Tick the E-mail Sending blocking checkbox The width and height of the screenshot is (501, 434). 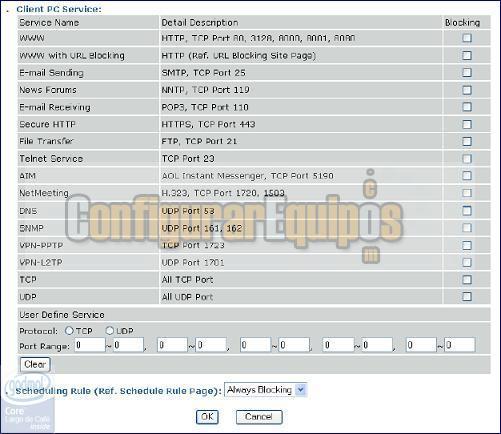click(x=467, y=72)
